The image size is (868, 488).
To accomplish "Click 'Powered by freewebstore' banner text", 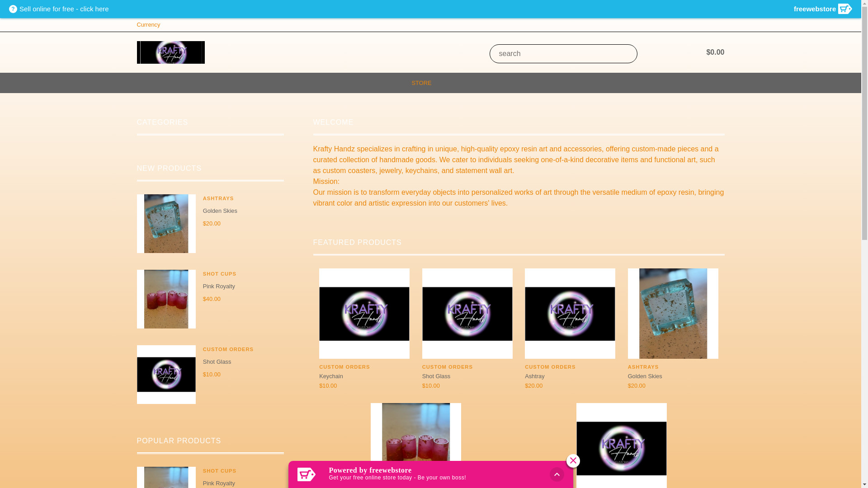I will click(x=370, y=470).
